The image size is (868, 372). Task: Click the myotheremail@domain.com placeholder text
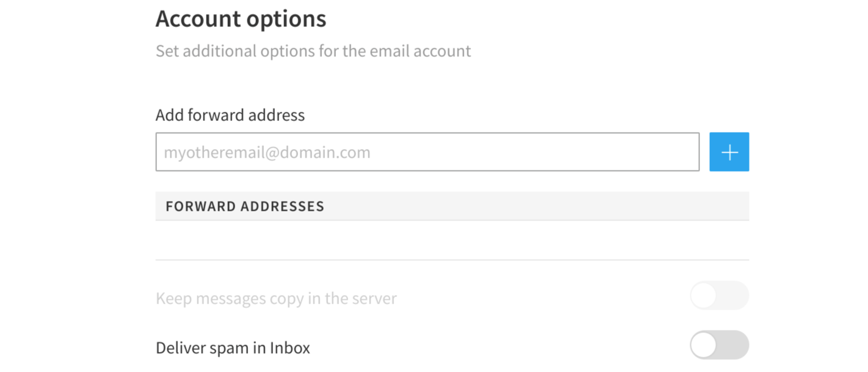(267, 152)
